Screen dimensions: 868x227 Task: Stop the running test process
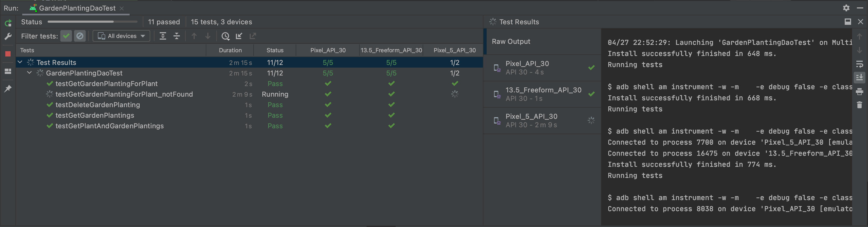coord(8,54)
